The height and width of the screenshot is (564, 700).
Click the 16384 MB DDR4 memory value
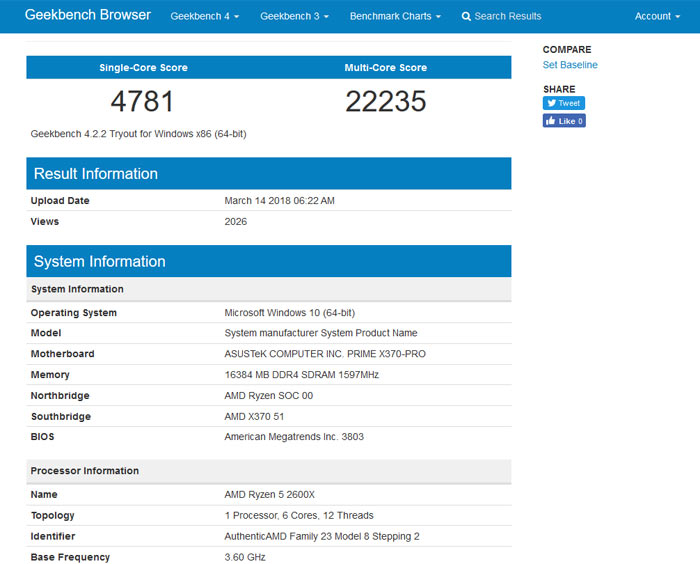click(x=302, y=375)
